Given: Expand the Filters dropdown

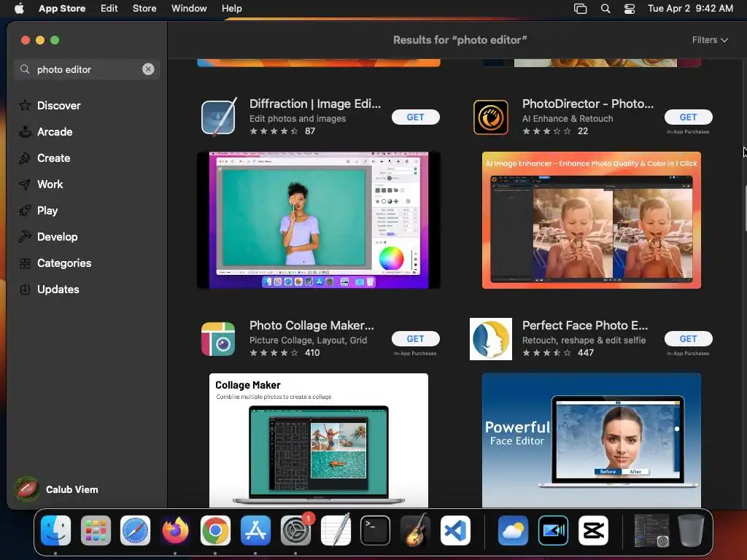Looking at the screenshot, I should (710, 40).
